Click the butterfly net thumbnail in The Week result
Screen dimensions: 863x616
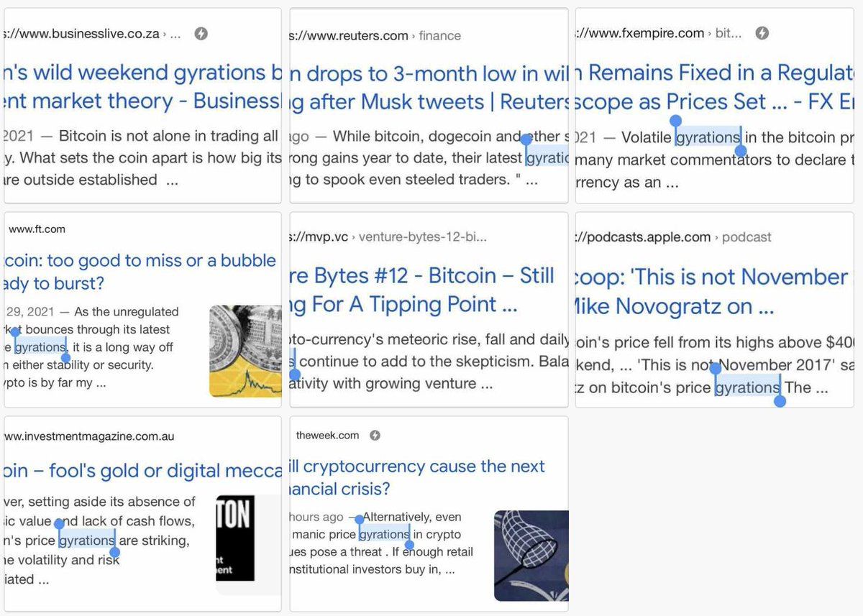531,555
